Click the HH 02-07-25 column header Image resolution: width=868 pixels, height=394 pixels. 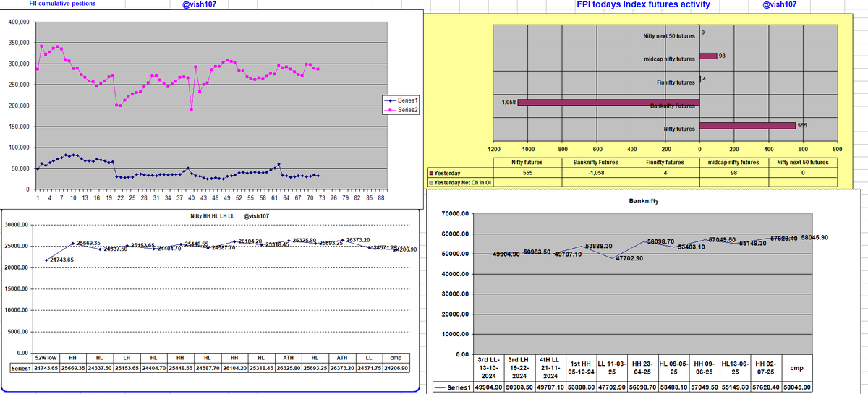click(x=767, y=367)
